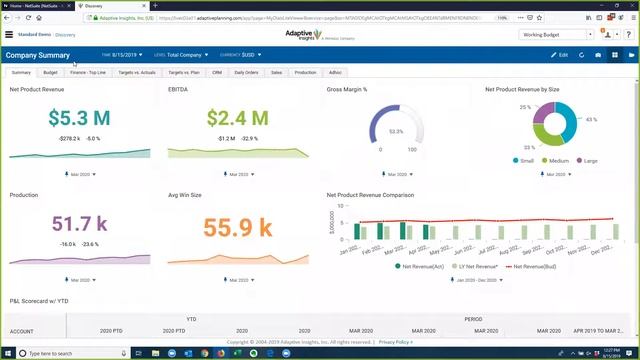Open the dashboard grid view icon
Viewport: 640px width, 360px height.
(x=615, y=55)
